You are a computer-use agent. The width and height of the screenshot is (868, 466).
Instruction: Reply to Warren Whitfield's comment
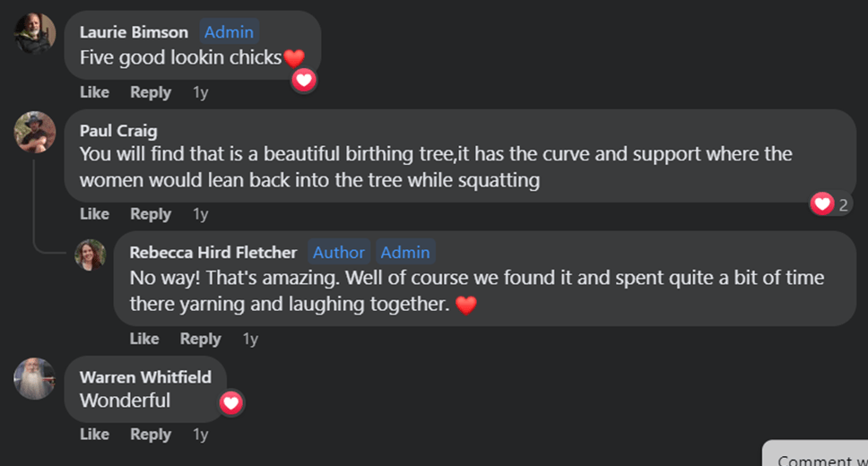click(x=150, y=435)
